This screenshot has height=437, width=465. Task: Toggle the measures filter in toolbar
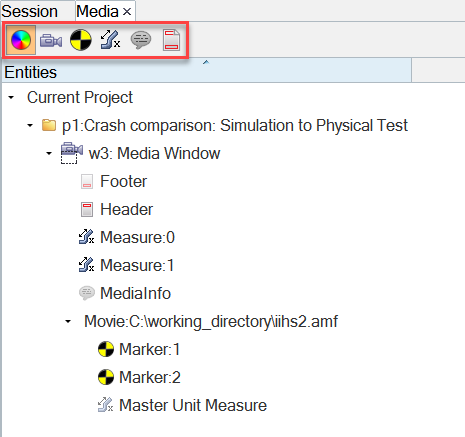(x=110, y=40)
